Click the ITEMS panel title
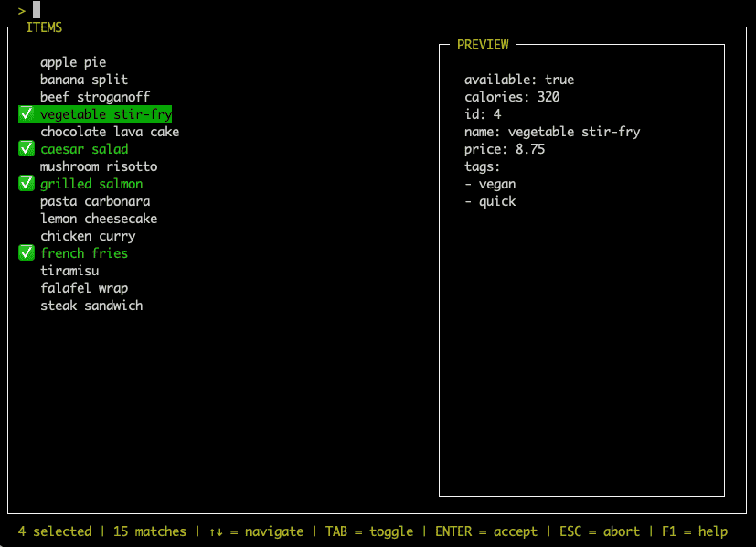 tap(44, 27)
